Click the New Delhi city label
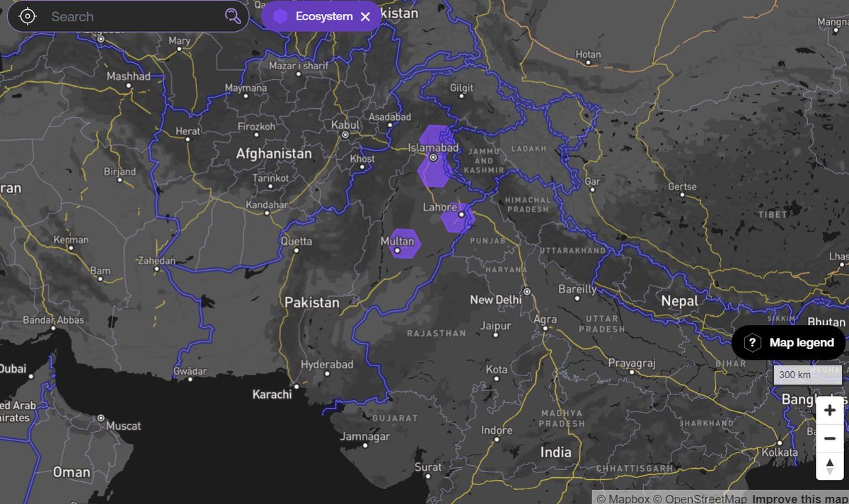 point(495,300)
